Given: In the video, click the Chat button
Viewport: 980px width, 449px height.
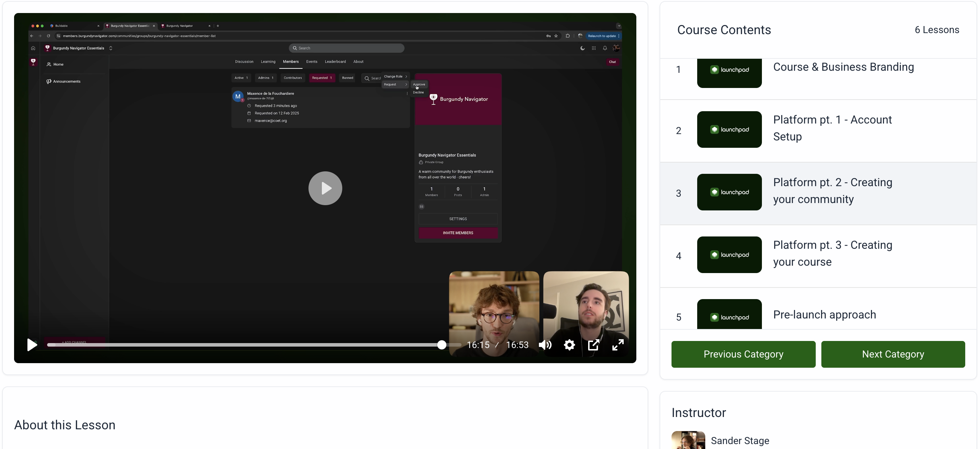Looking at the screenshot, I should (612, 62).
